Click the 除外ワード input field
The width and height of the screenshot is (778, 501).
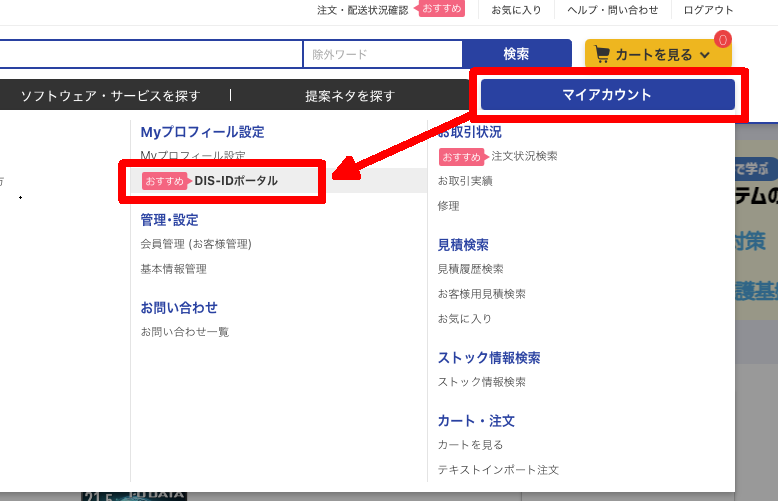(383, 54)
